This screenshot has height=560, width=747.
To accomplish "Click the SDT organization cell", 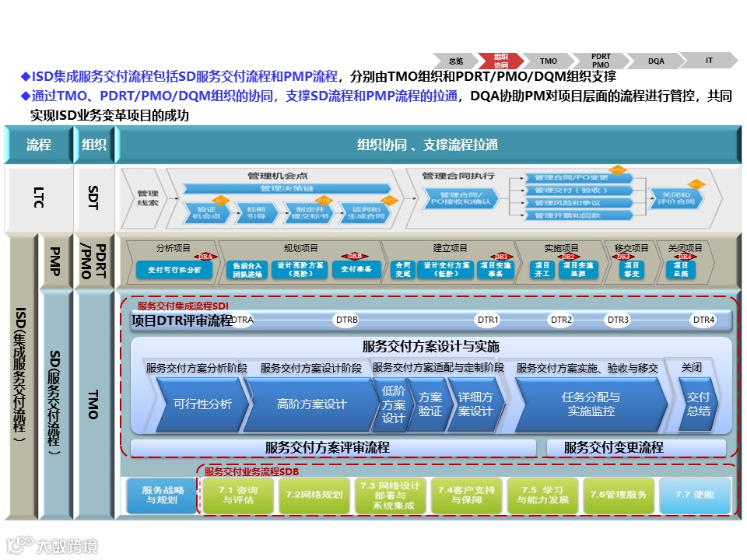I will click(94, 198).
